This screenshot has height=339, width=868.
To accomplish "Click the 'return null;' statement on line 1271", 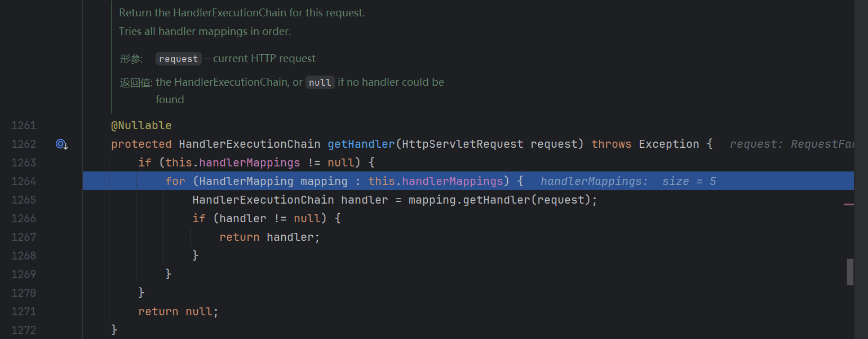I will [x=178, y=311].
